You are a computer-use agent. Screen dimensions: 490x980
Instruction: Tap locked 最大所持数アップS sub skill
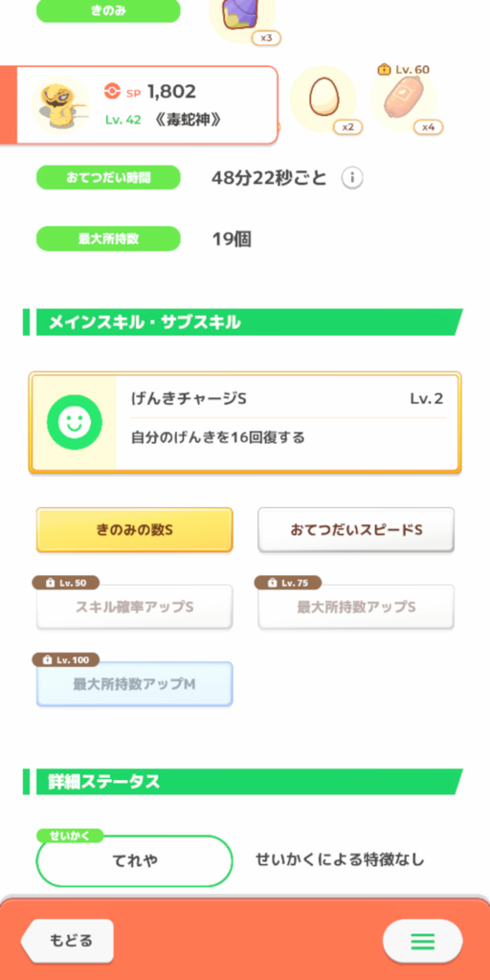[356, 606]
